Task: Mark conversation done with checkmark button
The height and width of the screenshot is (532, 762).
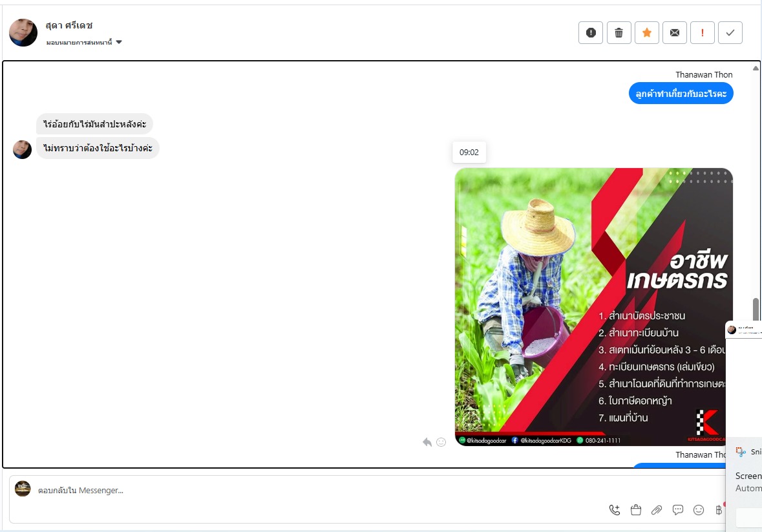Action: pyautogui.click(x=730, y=33)
